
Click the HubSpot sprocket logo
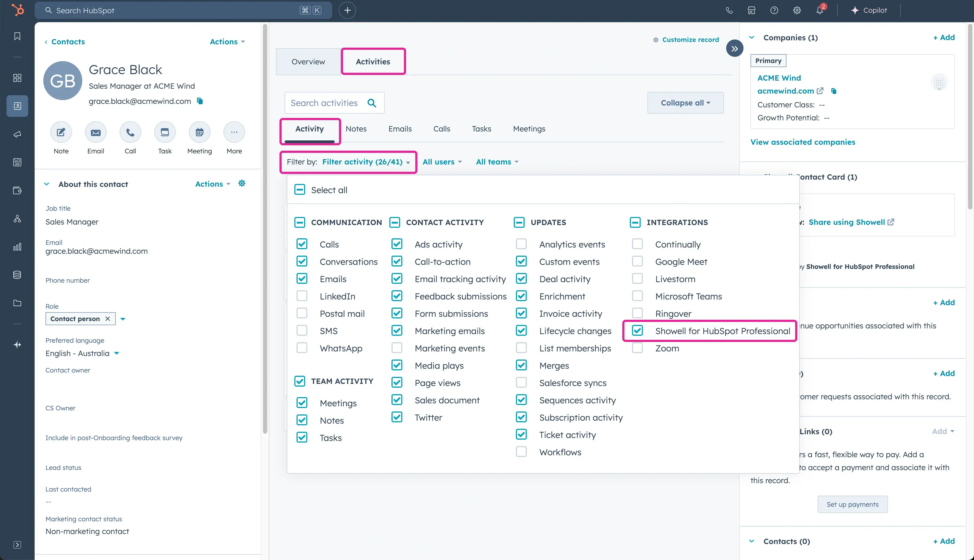[17, 10]
